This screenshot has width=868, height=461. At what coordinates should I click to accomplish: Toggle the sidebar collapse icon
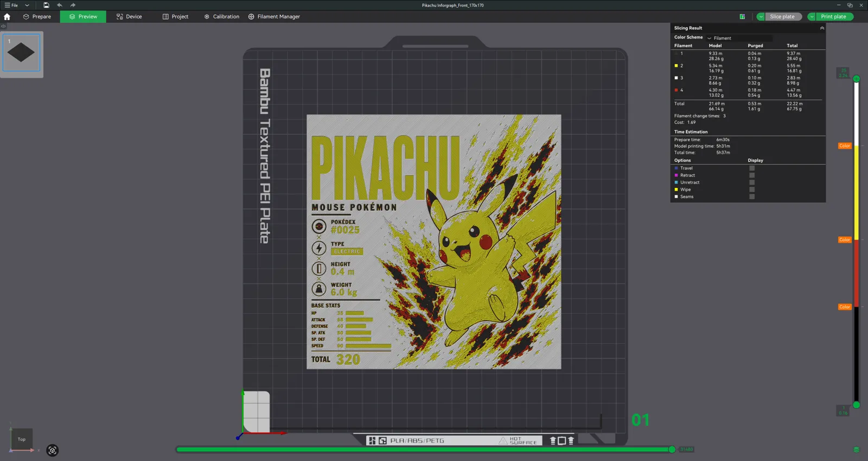3,26
